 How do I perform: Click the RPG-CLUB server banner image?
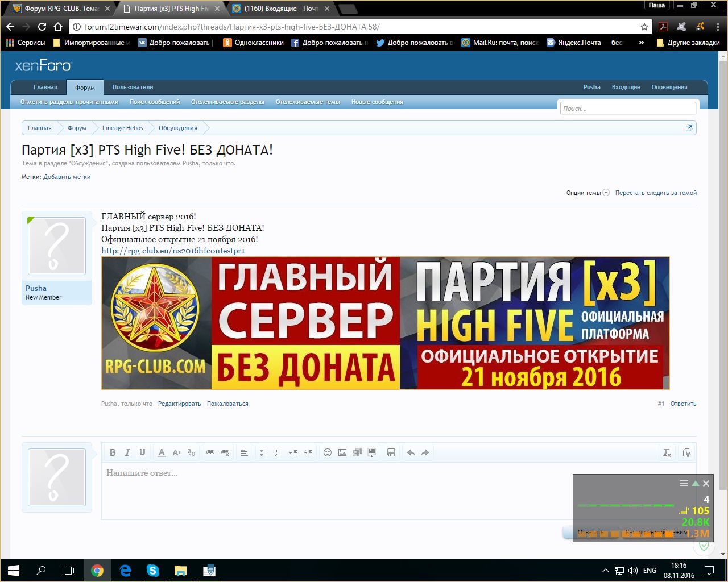pos(385,323)
